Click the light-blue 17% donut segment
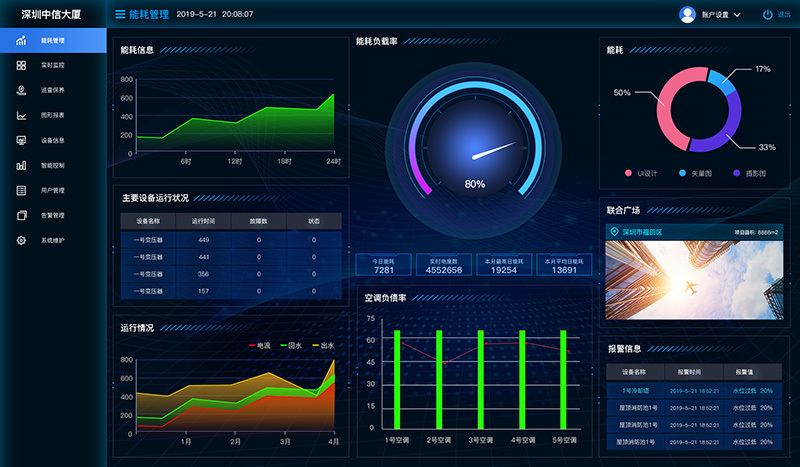Viewport: 800px width, 467px height. coord(723,82)
